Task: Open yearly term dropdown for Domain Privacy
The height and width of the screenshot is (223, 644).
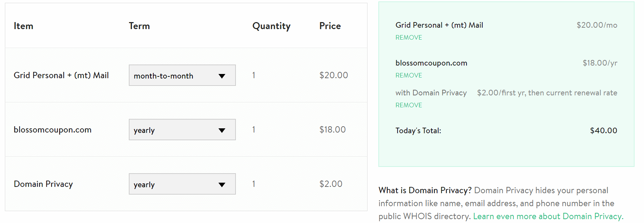Action: pos(182,184)
